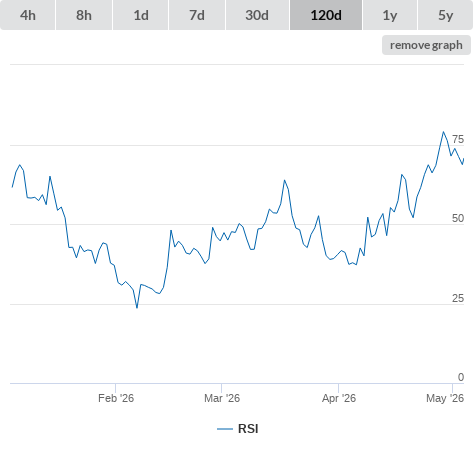474x455 pixels.
Task: Click the blue RSI legend line swatch
Action: click(x=225, y=429)
